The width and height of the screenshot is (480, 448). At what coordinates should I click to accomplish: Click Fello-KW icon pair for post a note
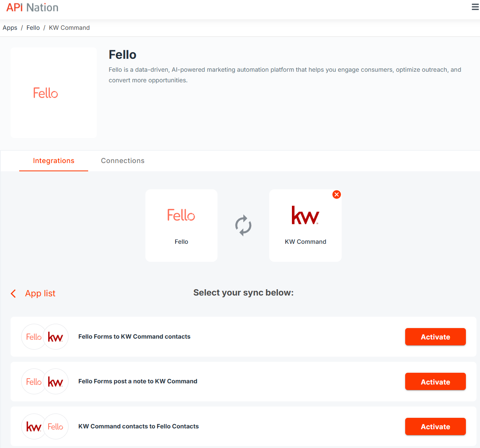click(x=45, y=381)
